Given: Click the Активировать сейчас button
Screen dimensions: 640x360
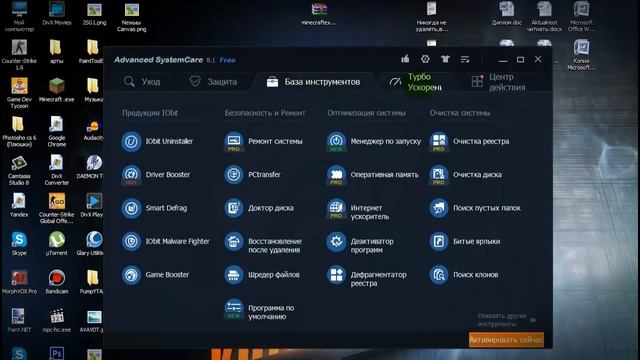Looking at the screenshot, I should tap(506, 340).
